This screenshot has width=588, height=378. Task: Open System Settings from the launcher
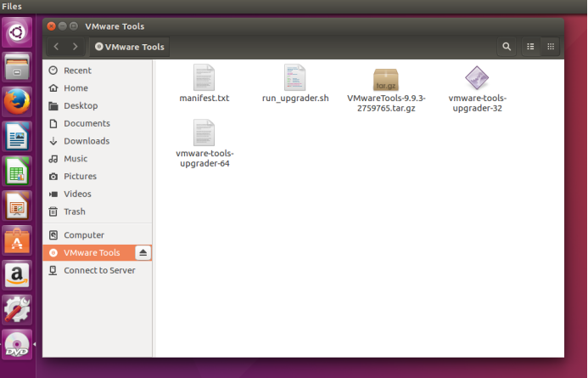pos(17,310)
